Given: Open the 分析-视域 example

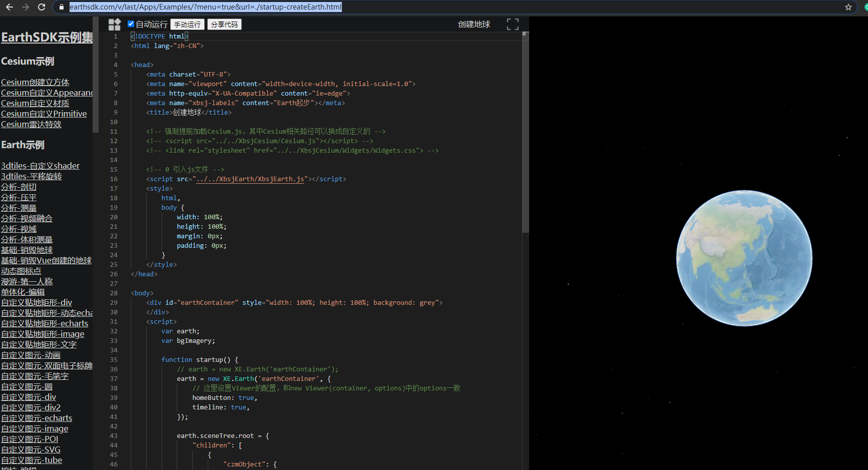Looking at the screenshot, I should 19,229.
